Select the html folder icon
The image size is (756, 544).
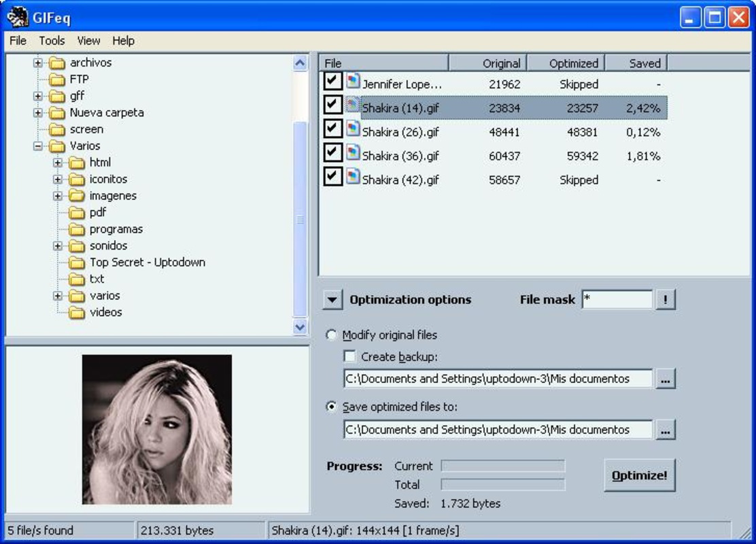(x=77, y=163)
